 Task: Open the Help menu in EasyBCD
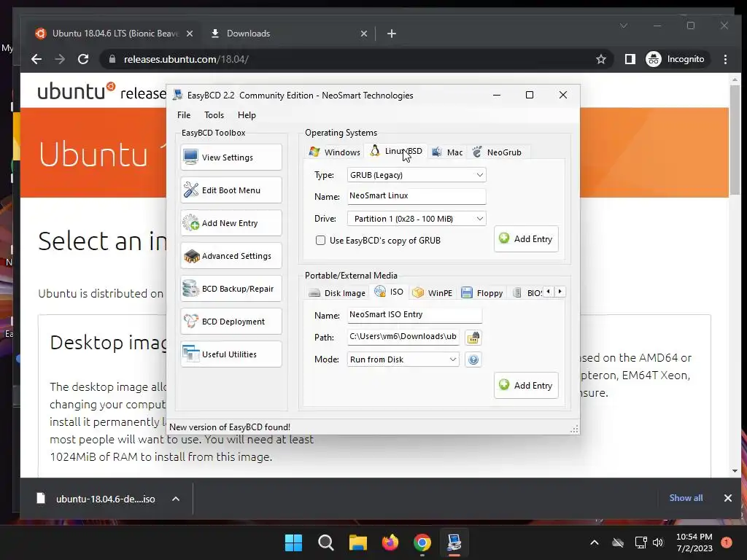tap(247, 114)
